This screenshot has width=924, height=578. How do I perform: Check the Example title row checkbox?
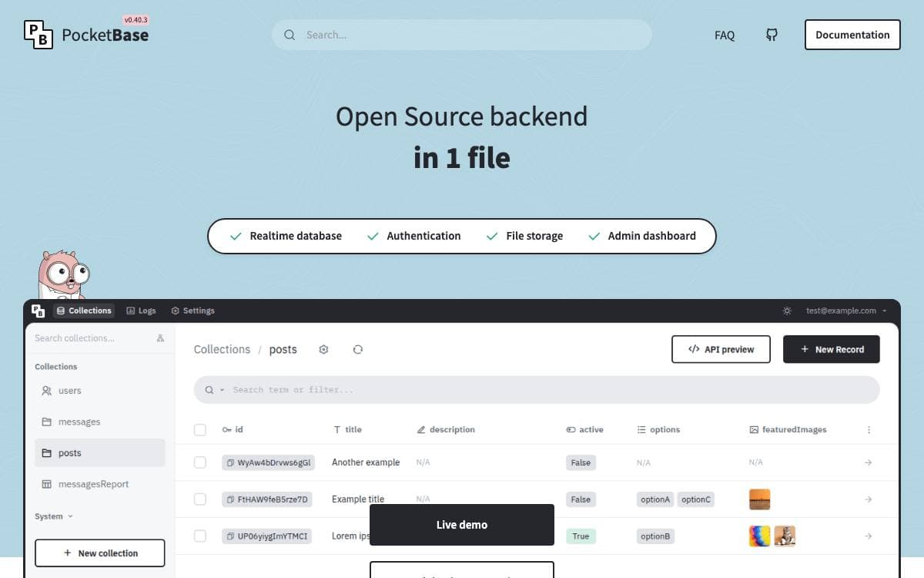200,499
